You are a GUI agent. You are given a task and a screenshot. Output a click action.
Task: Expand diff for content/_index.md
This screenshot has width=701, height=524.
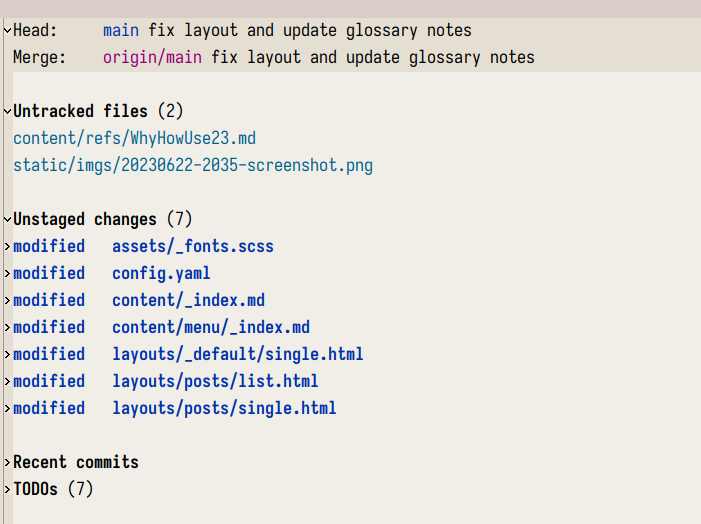coord(7,300)
